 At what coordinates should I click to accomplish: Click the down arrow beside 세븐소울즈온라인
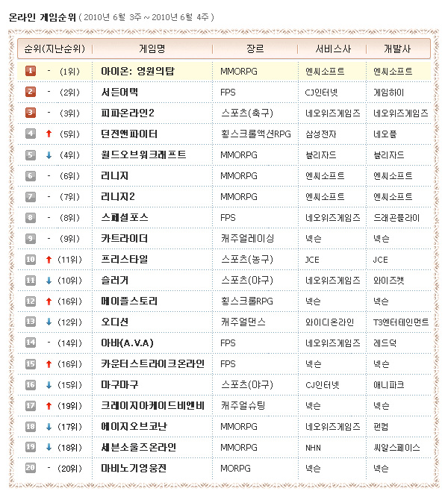pos(49,447)
